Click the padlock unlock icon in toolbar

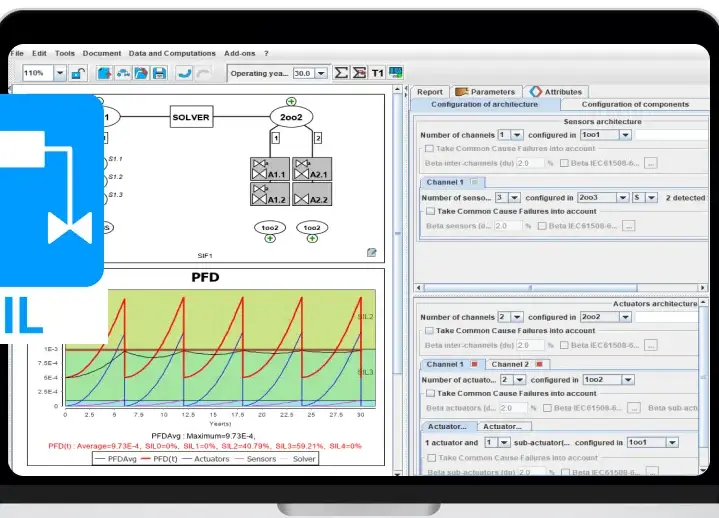click(x=78, y=73)
